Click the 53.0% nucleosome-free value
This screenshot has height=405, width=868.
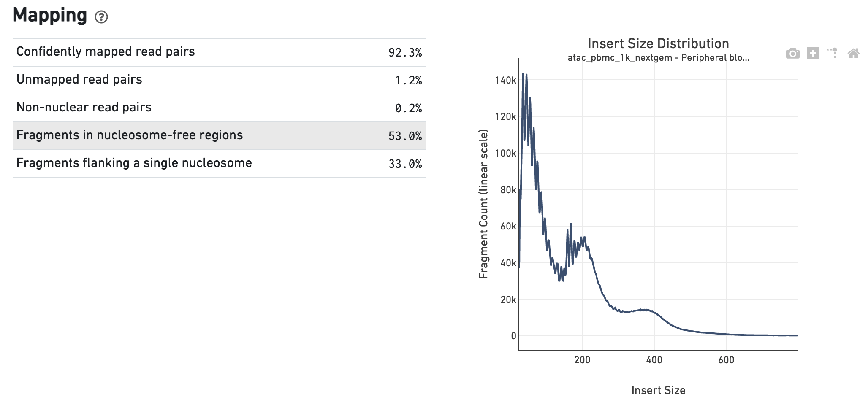coord(405,136)
